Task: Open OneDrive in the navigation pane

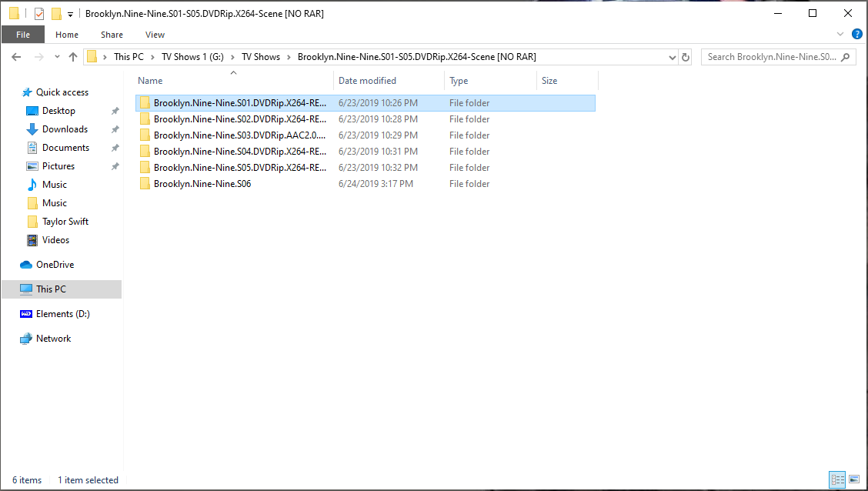Action: (x=55, y=265)
